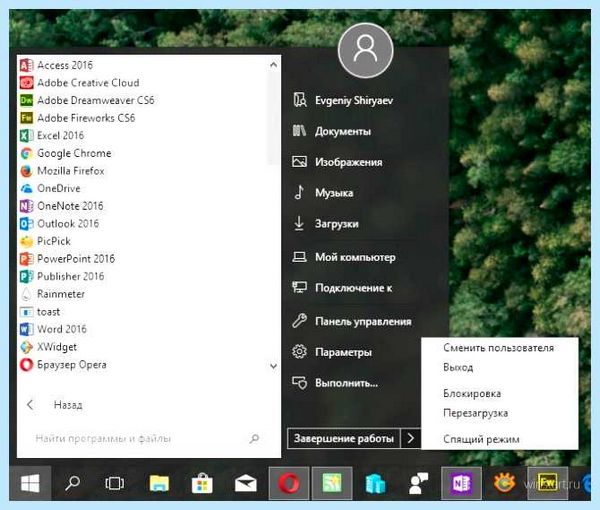Click the program list scroll down arrow
This screenshot has width=600, height=510.
click(273, 366)
